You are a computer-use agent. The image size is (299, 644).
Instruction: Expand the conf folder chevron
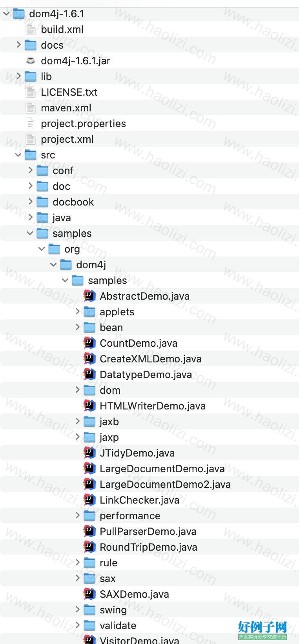coord(30,170)
